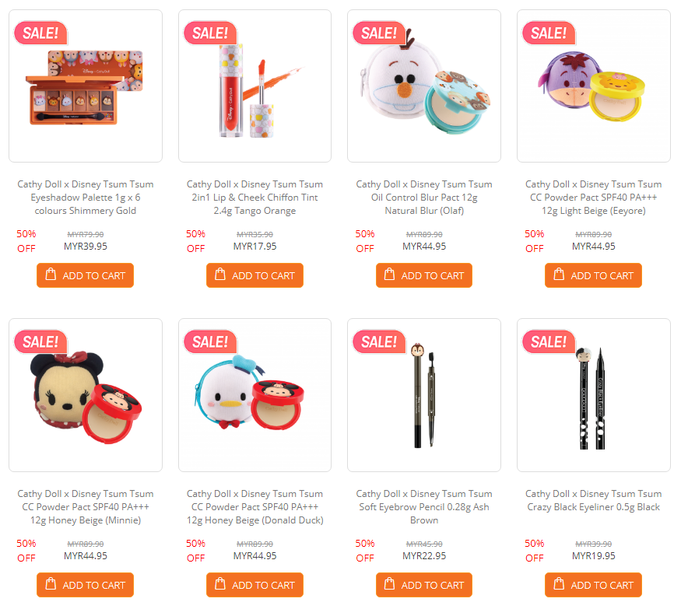Add Soft Eyebrow Pencil Ash Brown to cart
Image resolution: width=681 pixels, height=616 pixels.
(x=424, y=585)
